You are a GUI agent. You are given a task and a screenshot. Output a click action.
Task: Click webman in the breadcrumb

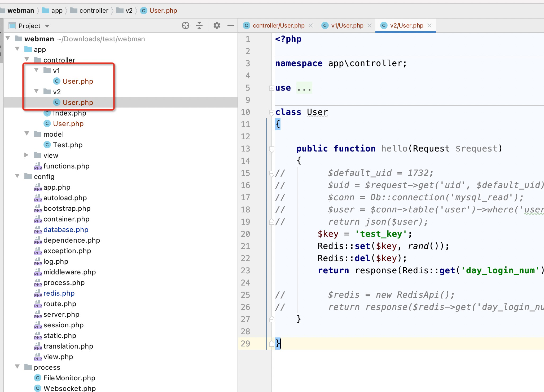[x=21, y=11]
